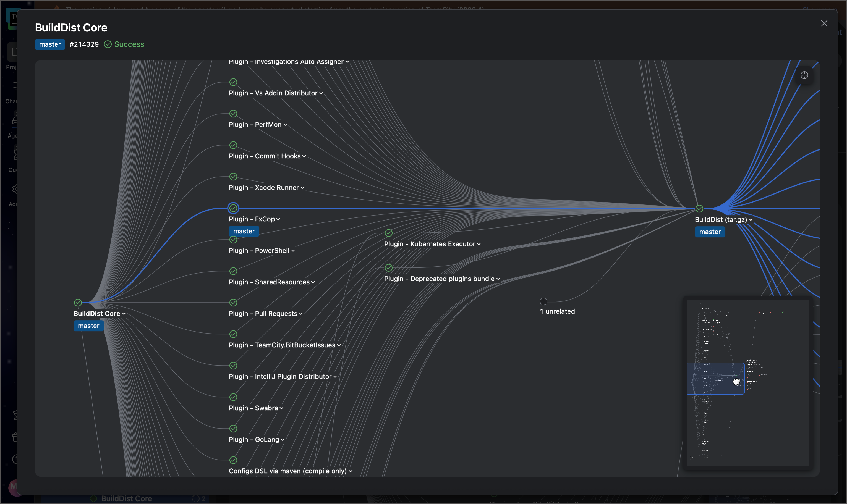This screenshot has width=847, height=504.
Task: Expand the Plugin - Xcode Runner chevron
Action: [302, 187]
